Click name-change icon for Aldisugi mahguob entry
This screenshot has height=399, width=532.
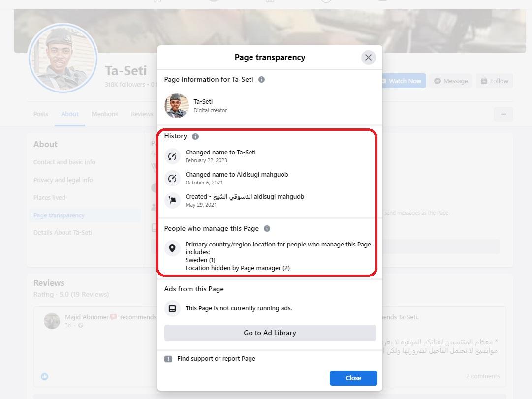(x=172, y=178)
